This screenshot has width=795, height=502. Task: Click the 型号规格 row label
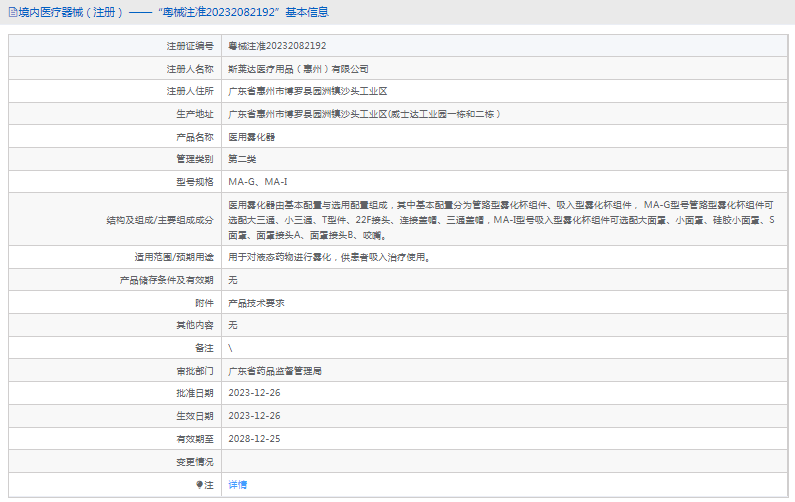click(195, 182)
